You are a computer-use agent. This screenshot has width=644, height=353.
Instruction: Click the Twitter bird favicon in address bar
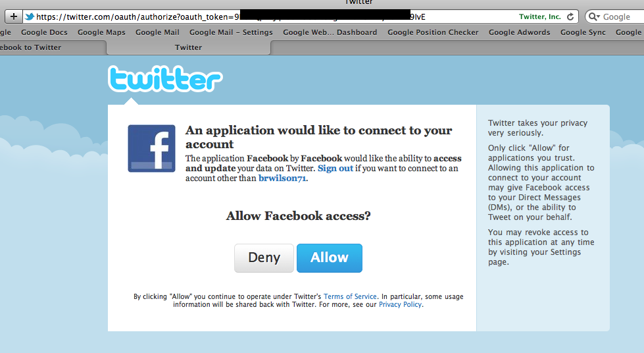point(30,17)
